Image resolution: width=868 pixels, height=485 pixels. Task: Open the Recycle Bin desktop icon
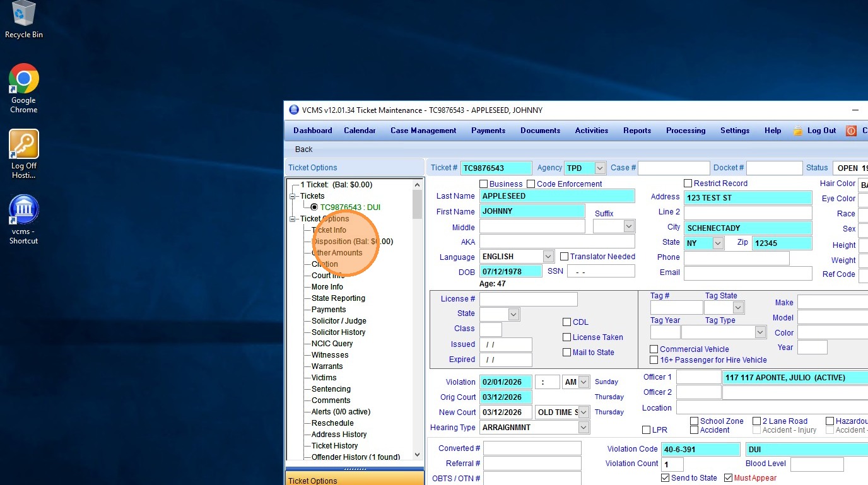point(24,15)
